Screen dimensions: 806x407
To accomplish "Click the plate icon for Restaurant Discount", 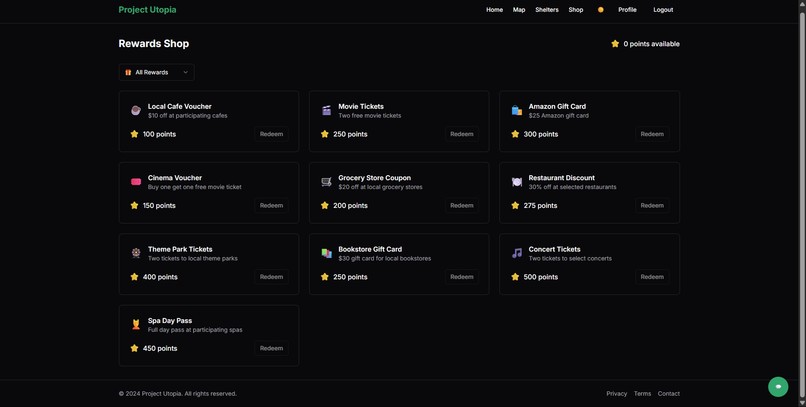I will [517, 182].
